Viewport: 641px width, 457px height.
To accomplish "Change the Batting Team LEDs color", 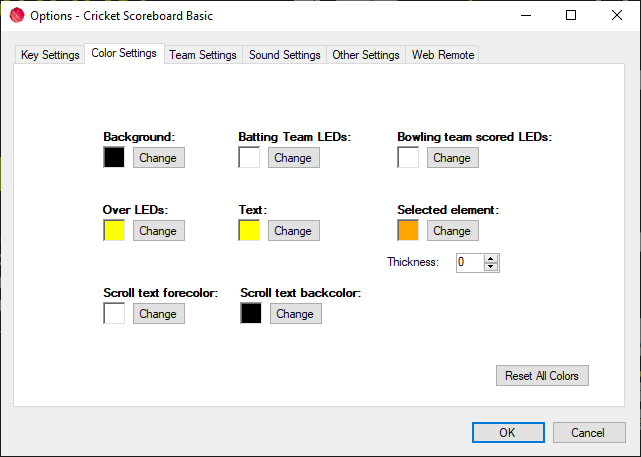I will pyautogui.click(x=293, y=158).
